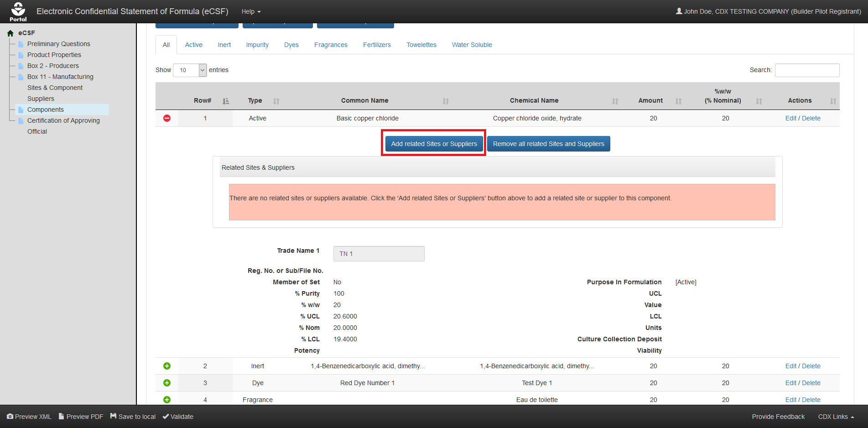Open Preview PDF from bottom bar

(81, 417)
